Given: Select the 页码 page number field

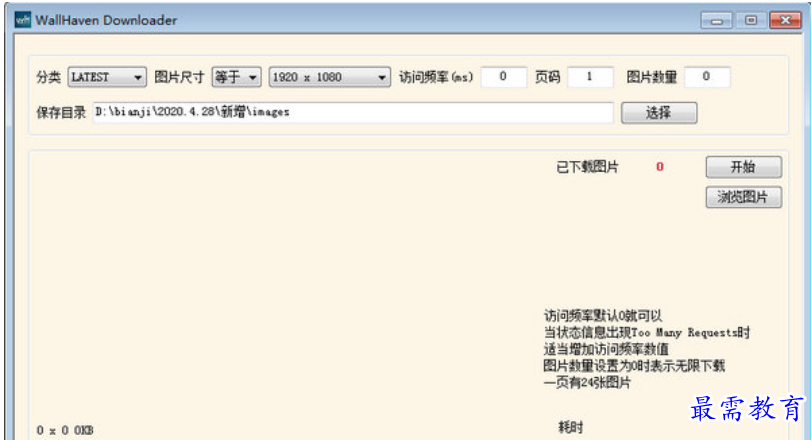Looking at the screenshot, I should coord(590,77).
